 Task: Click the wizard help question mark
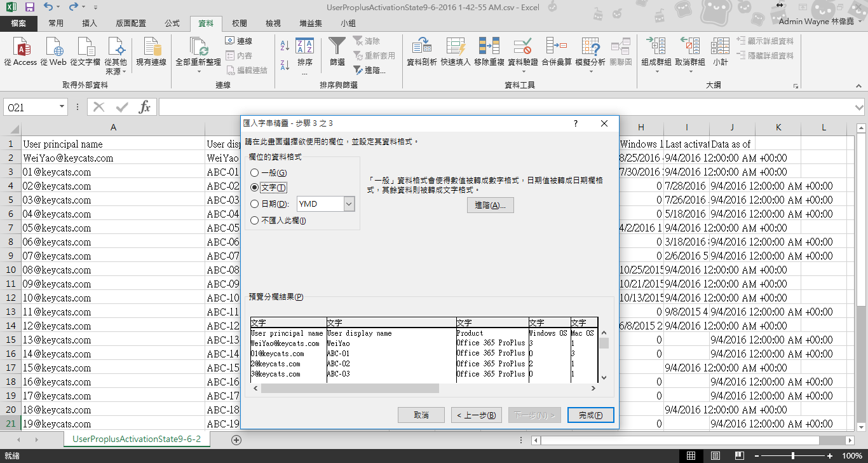pyautogui.click(x=576, y=123)
